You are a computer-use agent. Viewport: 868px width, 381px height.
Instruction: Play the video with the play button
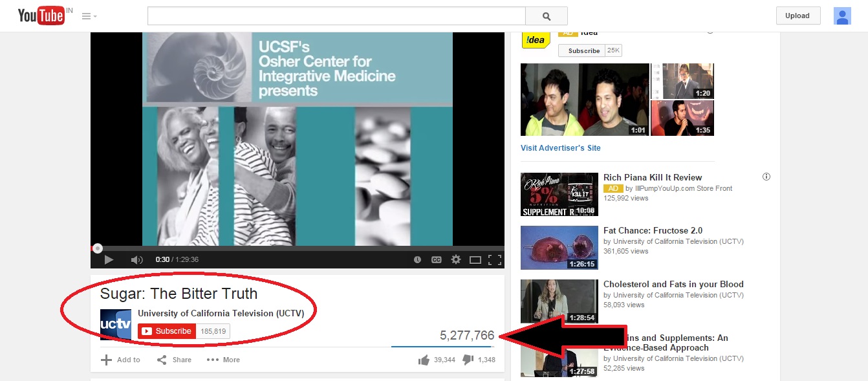pyautogui.click(x=109, y=260)
